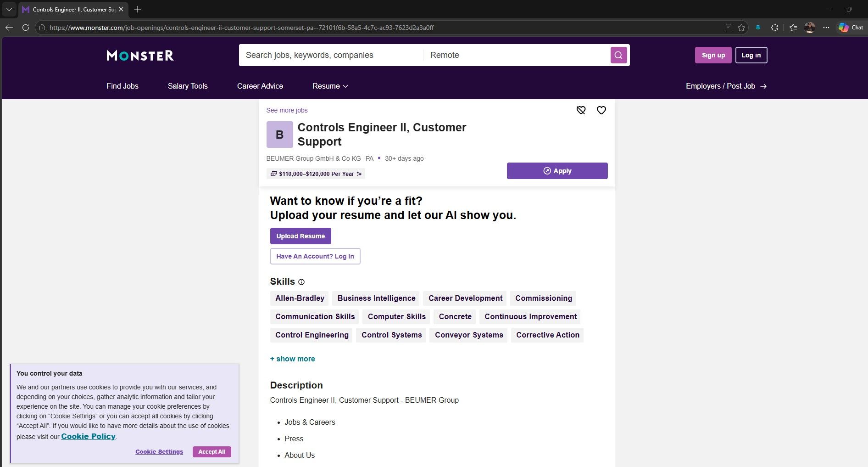The image size is (868, 467).
Task: Accept All cookies
Action: pos(212,452)
